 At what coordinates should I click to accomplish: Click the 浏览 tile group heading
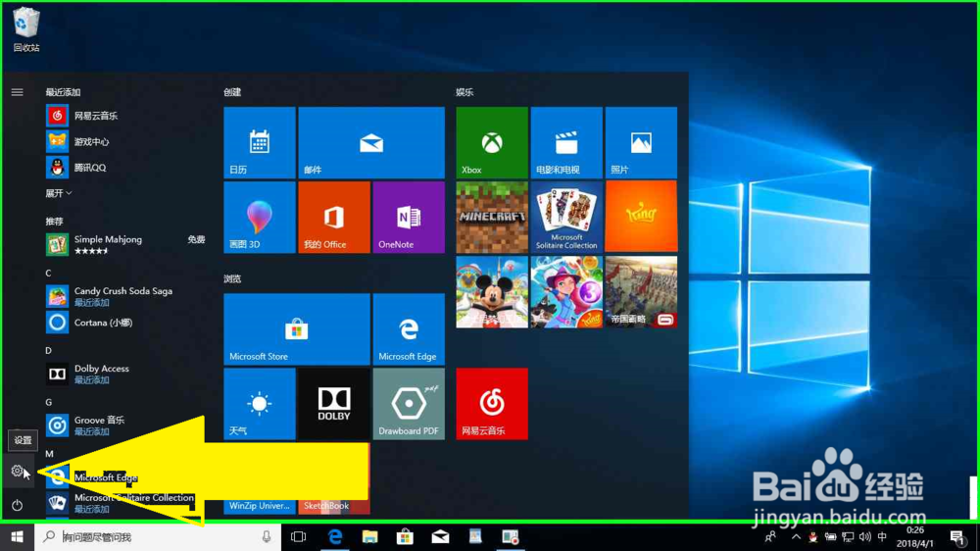(232, 279)
